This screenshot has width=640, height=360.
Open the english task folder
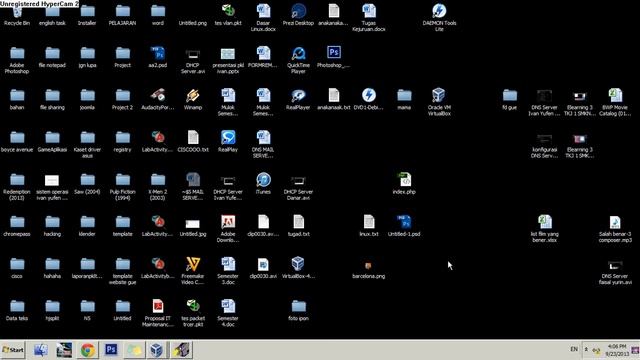click(52, 16)
